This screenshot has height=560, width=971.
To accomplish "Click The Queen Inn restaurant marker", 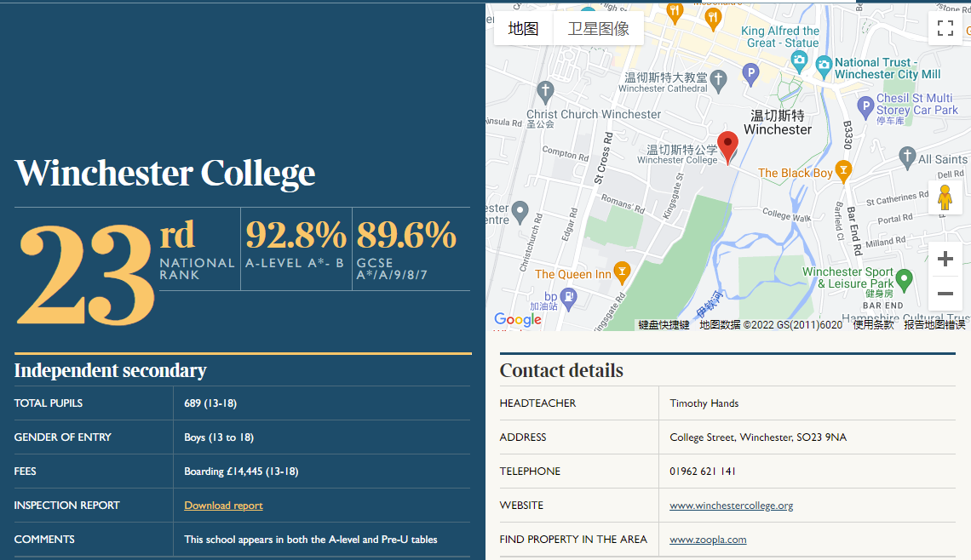I will pyautogui.click(x=622, y=272).
